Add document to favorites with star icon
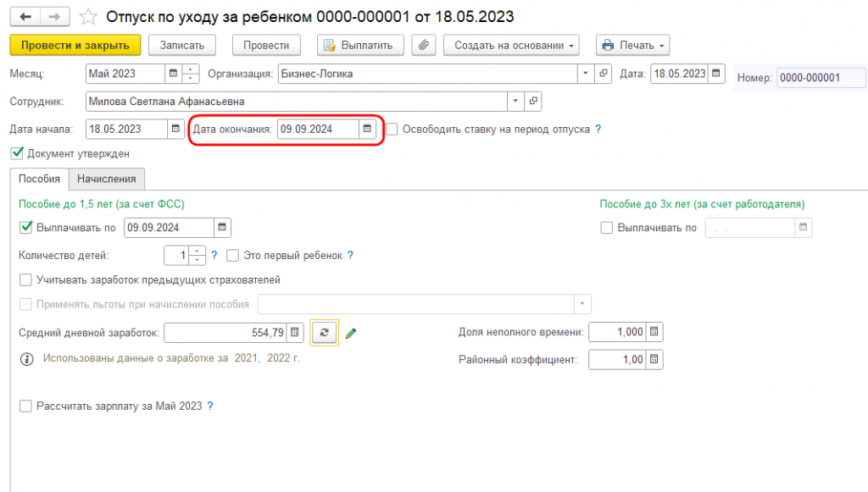The height and width of the screenshot is (492, 868). pyautogui.click(x=88, y=17)
